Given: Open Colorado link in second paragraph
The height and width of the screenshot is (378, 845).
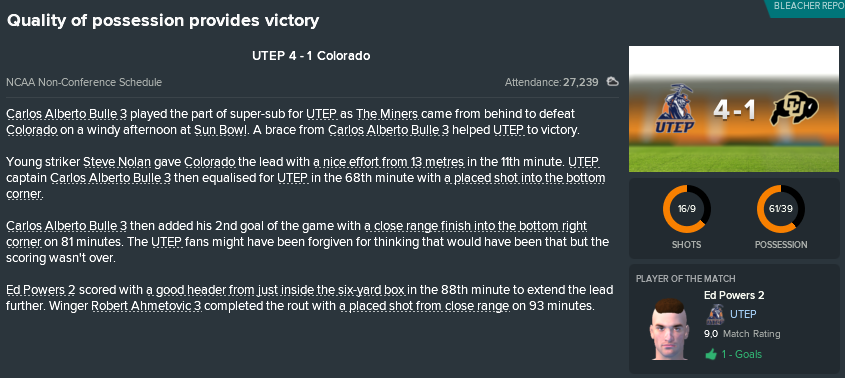Looking at the screenshot, I should tap(210, 162).
